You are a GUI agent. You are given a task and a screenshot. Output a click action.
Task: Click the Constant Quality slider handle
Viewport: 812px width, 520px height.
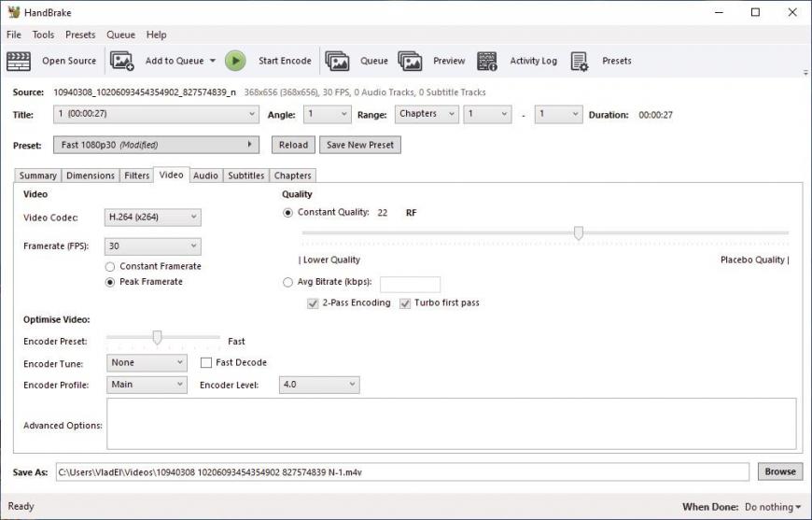pyautogui.click(x=579, y=233)
